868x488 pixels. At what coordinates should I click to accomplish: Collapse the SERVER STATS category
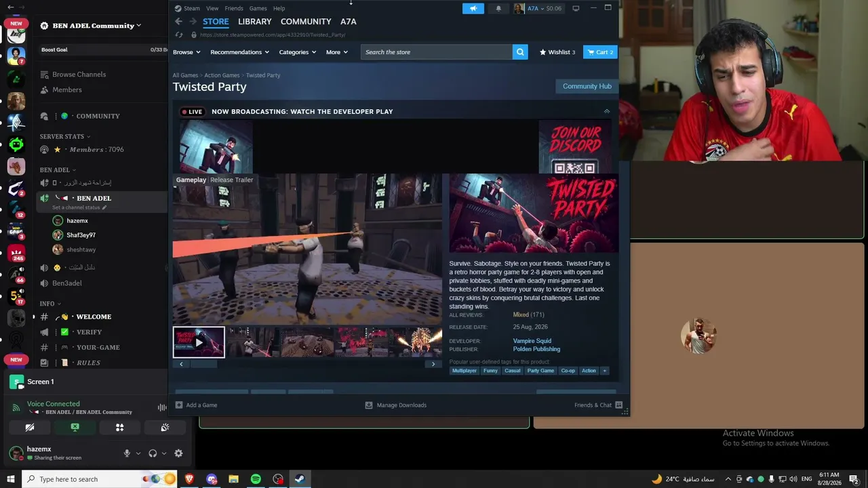(x=65, y=136)
